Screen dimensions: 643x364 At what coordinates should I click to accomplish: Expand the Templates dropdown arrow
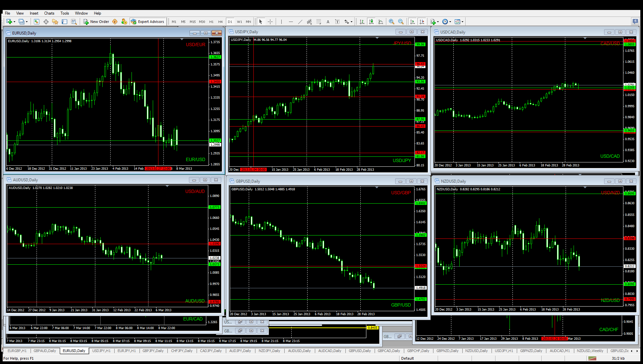tap(462, 22)
